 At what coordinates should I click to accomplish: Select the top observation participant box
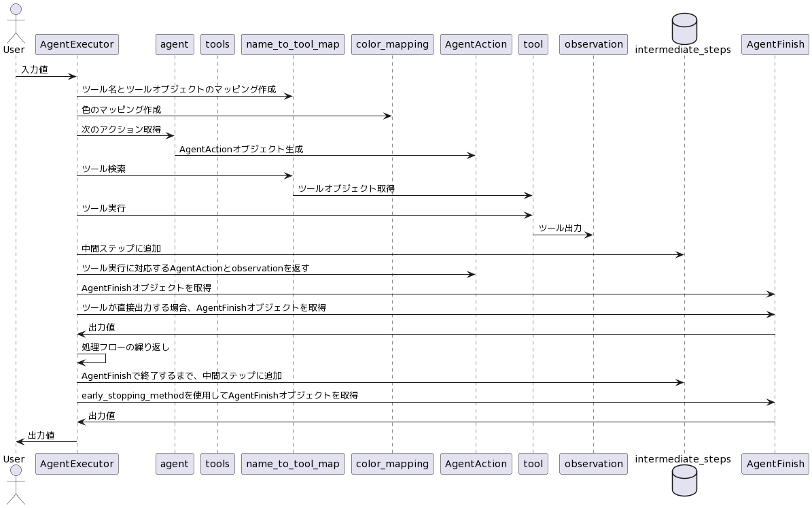point(593,45)
